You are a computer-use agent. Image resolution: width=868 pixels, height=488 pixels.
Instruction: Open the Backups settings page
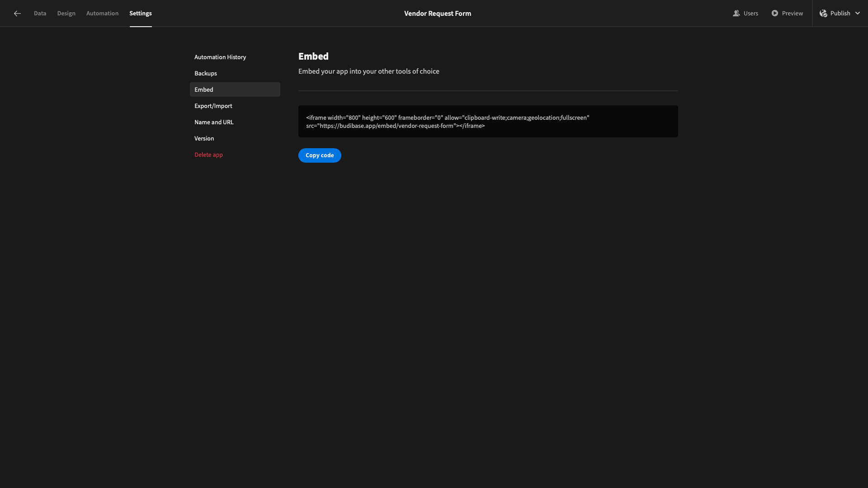(235, 73)
